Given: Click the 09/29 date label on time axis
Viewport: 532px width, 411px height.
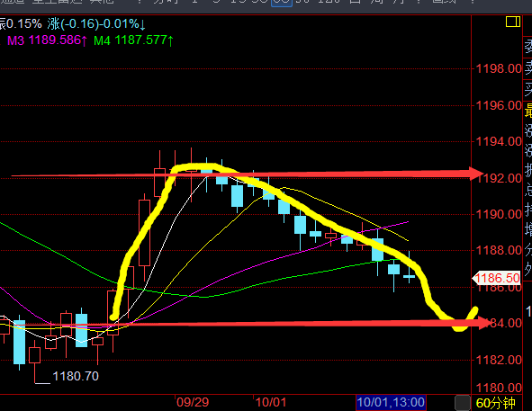Looking at the screenshot, I should click(x=193, y=403).
